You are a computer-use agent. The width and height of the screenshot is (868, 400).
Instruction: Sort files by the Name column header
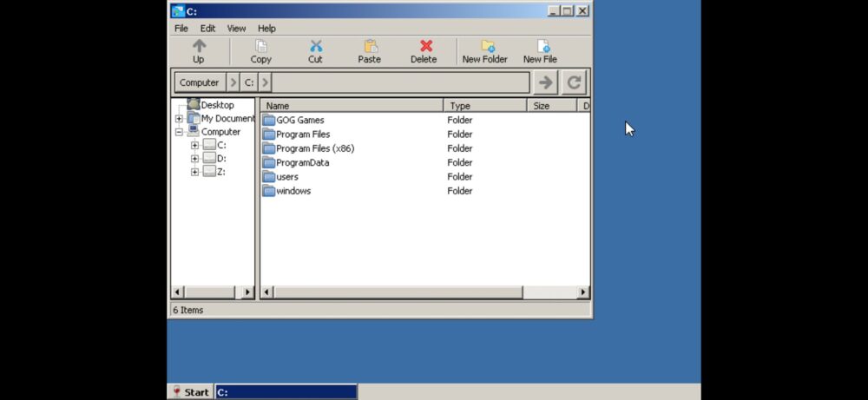point(352,106)
